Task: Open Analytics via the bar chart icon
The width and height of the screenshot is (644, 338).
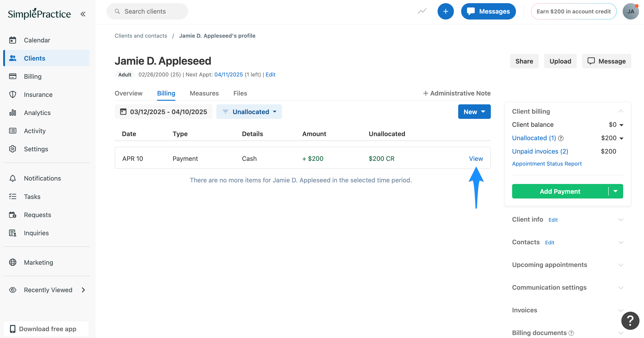Action: pos(12,113)
